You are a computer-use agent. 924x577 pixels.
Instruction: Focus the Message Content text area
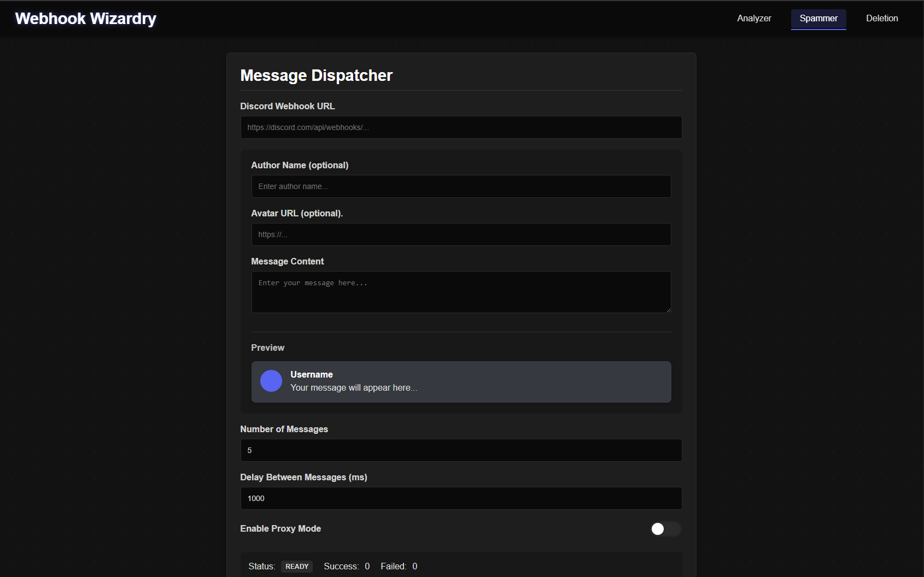tap(461, 292)
